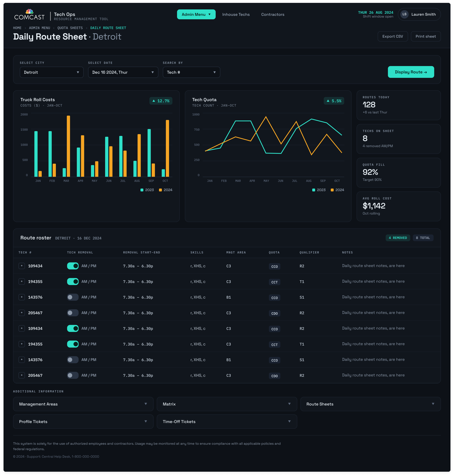The image size is (454, 476).
Task: Click the Comcast peacock logo
Action: [x=29, y=15]
